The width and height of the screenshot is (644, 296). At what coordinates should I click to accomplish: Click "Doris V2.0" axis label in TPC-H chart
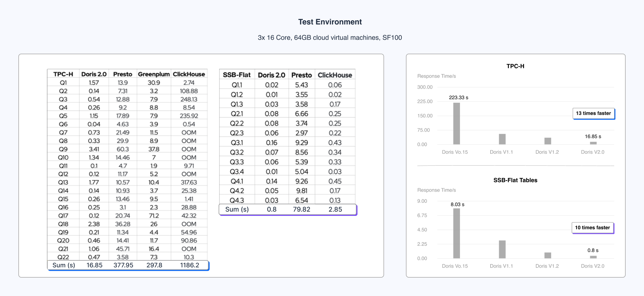593,152
